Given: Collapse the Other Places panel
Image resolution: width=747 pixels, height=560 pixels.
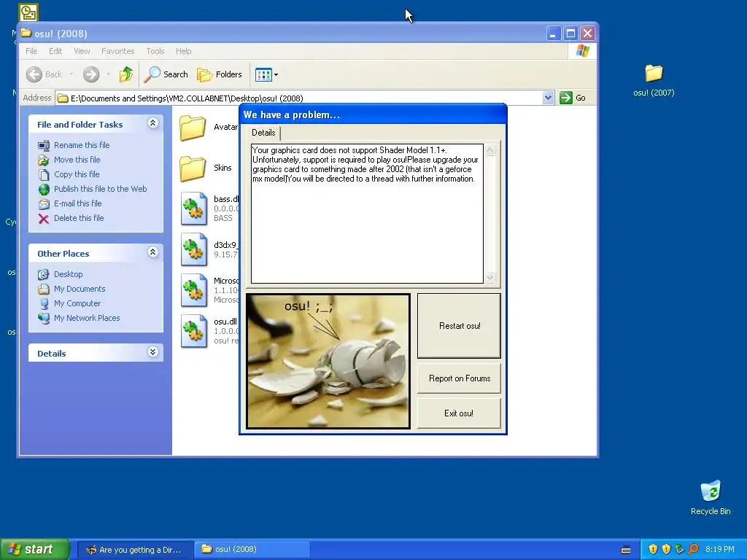Looking at the screenshot, I should (x=152, y=252).
